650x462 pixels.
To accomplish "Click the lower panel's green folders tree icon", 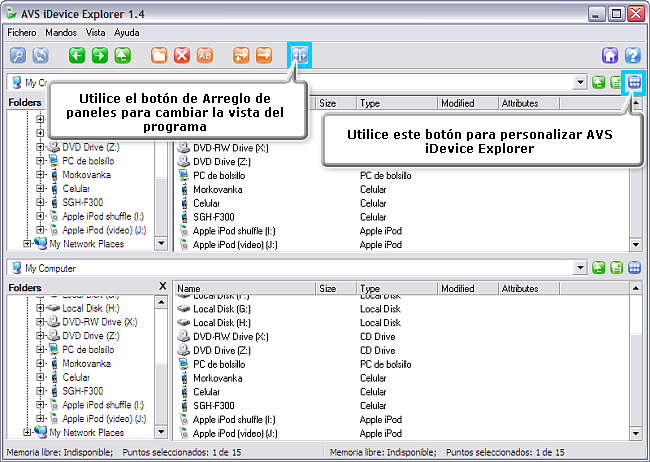I will pyautogui.click(x=616, y=268).
